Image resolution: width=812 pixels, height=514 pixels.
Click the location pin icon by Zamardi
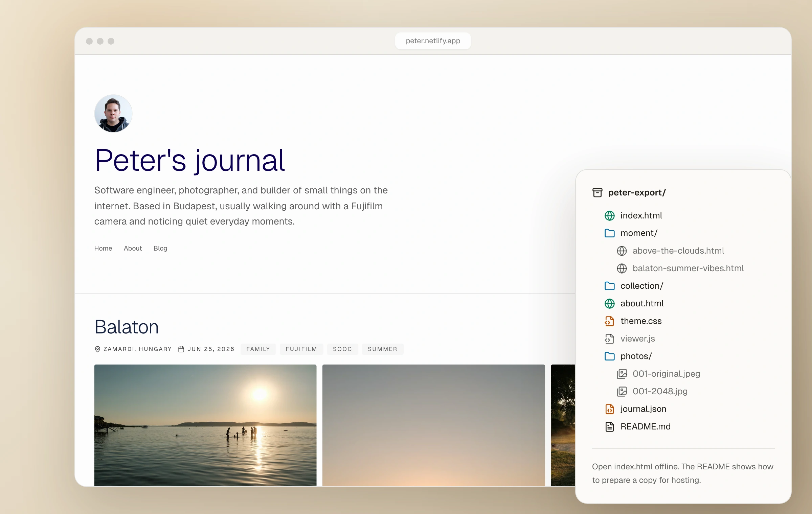pyautogui.click(x=97, y=349)
